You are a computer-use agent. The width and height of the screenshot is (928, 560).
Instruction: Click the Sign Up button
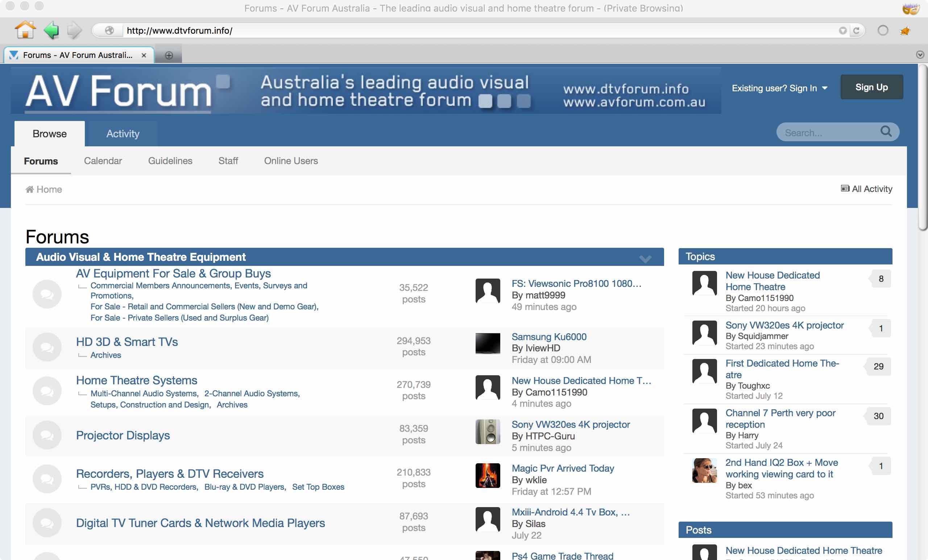pyautogui.click(x=871, y=87)
